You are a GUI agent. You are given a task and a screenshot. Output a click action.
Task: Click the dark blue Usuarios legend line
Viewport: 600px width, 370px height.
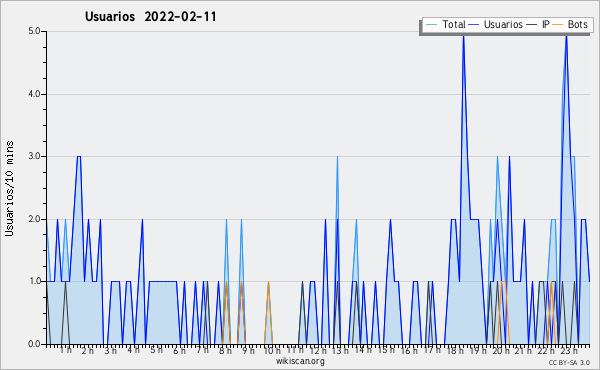coord(474,24)
